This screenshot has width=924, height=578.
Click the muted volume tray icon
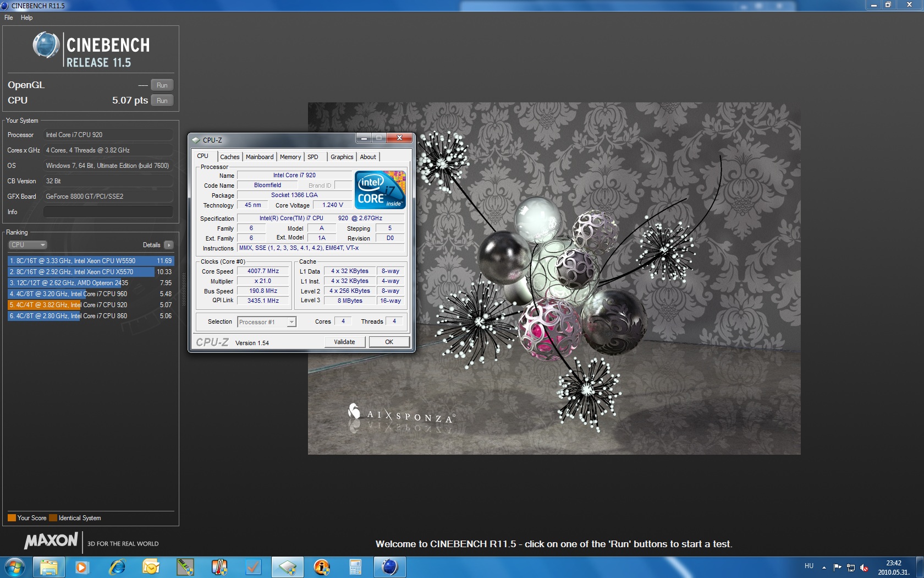[864, 567]
